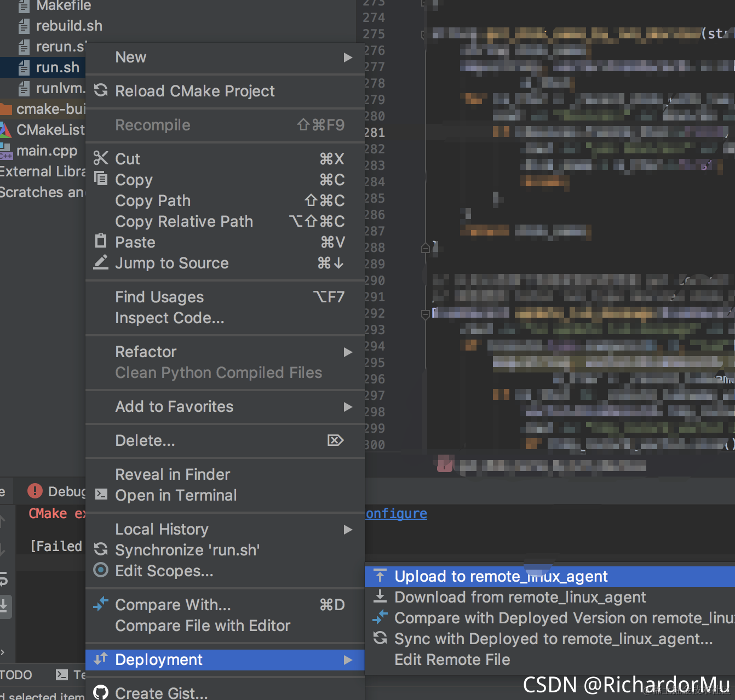Click the Deployment arrows icon
Screen dimensions: 735x700
click(x=101, y=659)
